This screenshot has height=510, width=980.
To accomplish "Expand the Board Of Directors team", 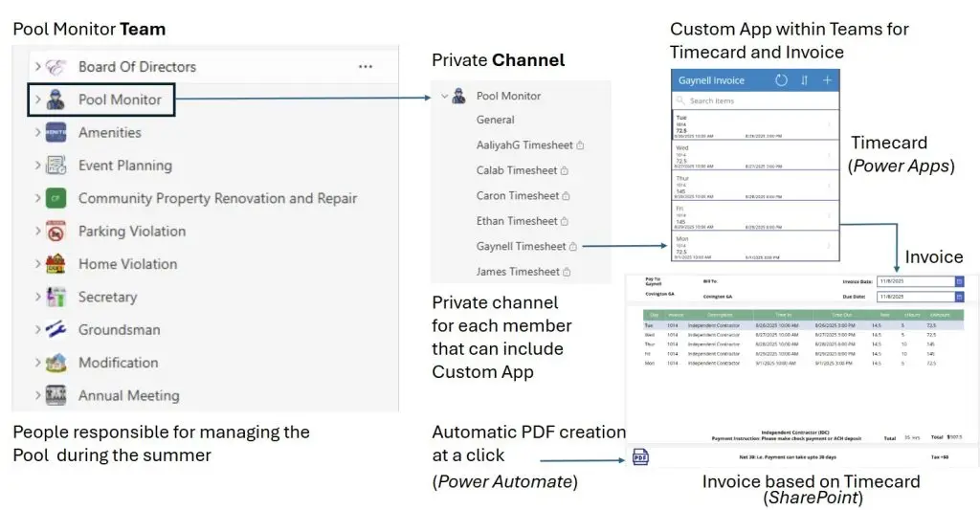I will [37, 66].
